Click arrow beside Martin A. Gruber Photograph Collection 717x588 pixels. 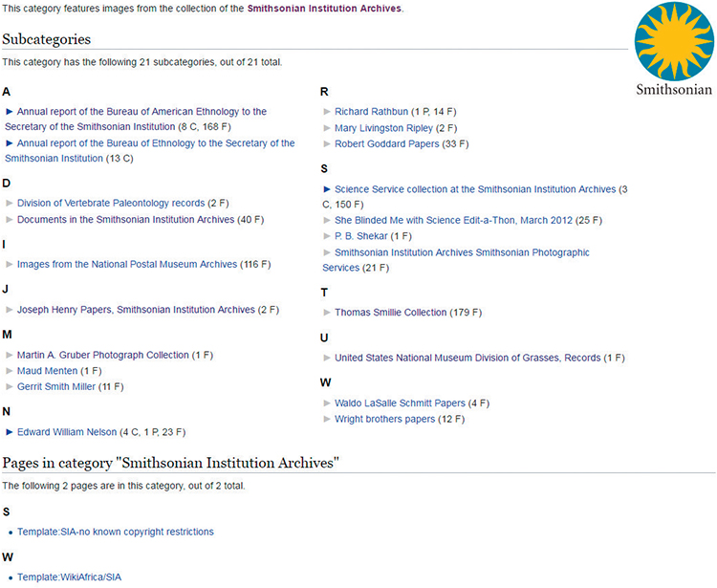pyautogui.click(x=10, y=355)
